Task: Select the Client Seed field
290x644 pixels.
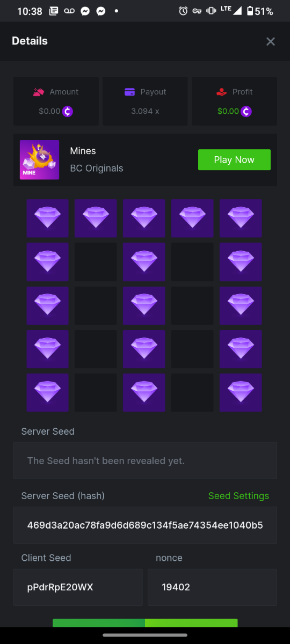Action: click(78, 587)
